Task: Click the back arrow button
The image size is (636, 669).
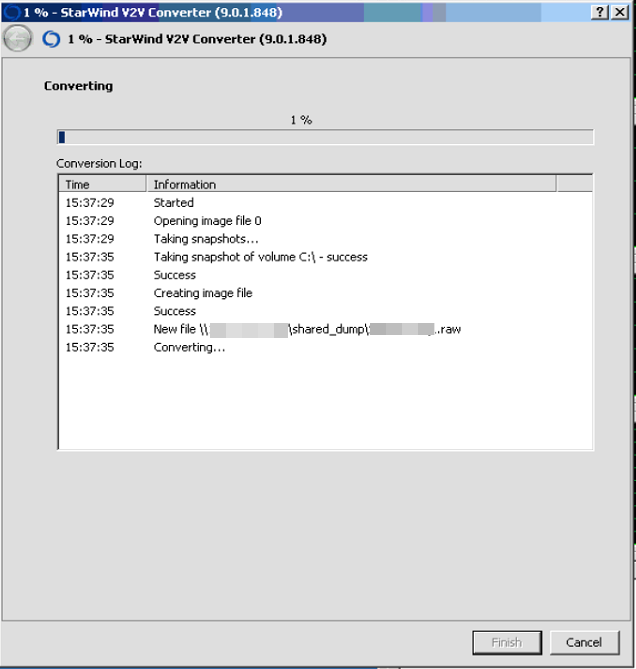Action: tap(17, 39)
